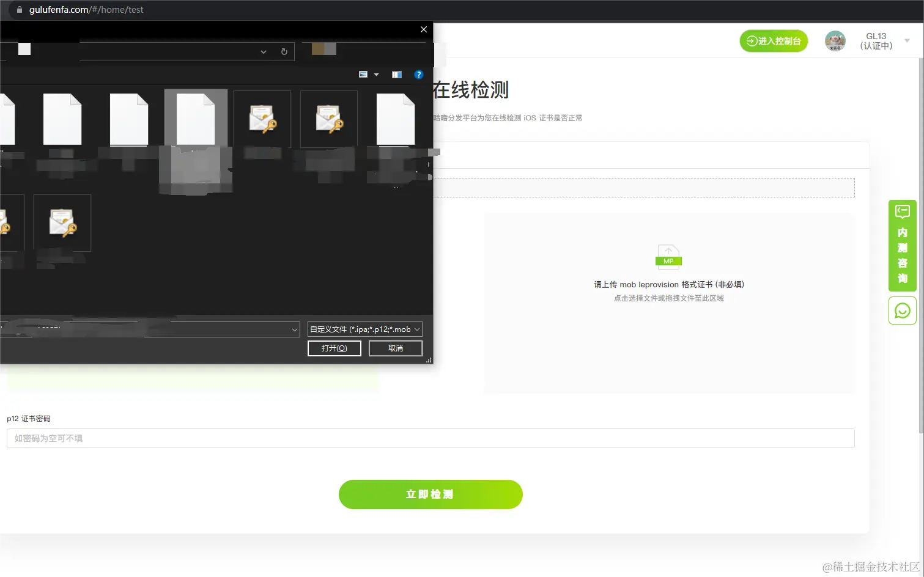Open the file name combo box dropdown
The image size is (924, 577).
[x=294, y=329]
